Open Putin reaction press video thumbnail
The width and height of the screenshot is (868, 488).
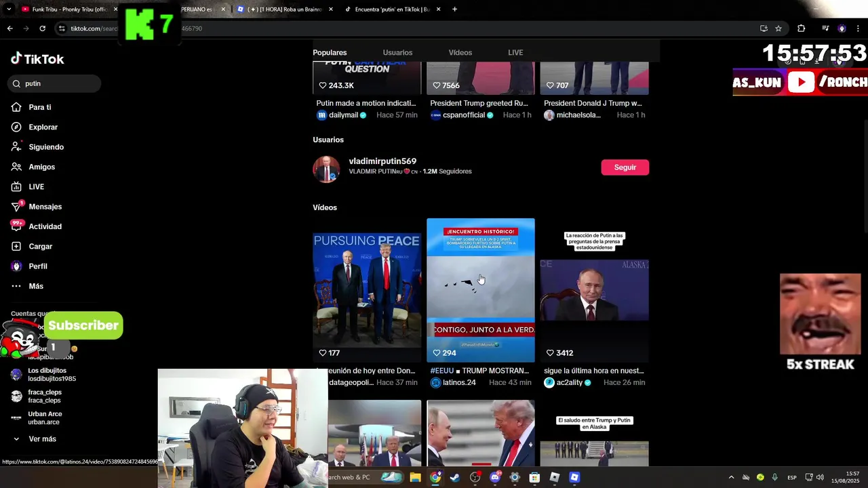(x=594, y=291)
